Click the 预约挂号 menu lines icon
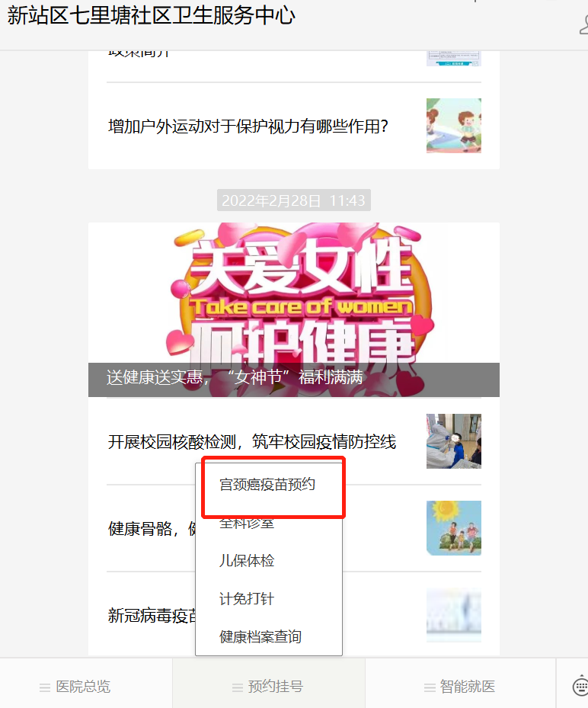 point(238,687)
